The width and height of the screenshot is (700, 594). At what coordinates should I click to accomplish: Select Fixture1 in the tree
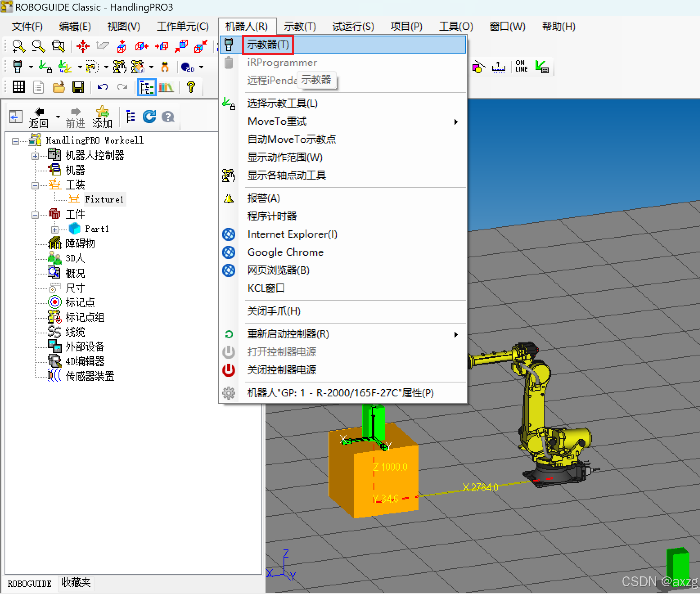click(x=104, y=199)
